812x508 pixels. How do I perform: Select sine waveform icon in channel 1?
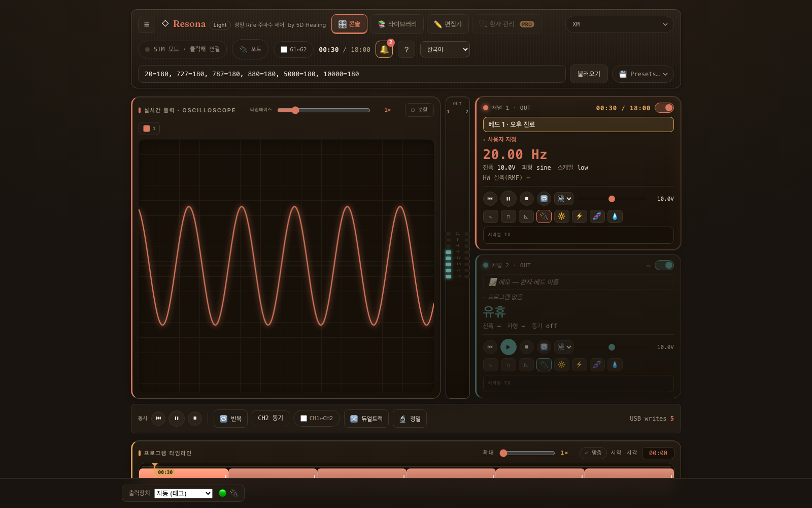(491, 216)
